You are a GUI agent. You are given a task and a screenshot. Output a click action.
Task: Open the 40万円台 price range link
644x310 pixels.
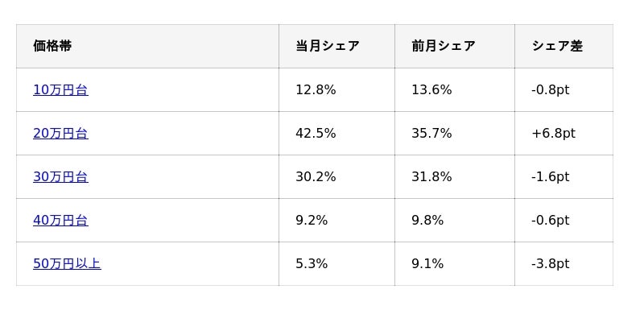click(x=60, y=221)
